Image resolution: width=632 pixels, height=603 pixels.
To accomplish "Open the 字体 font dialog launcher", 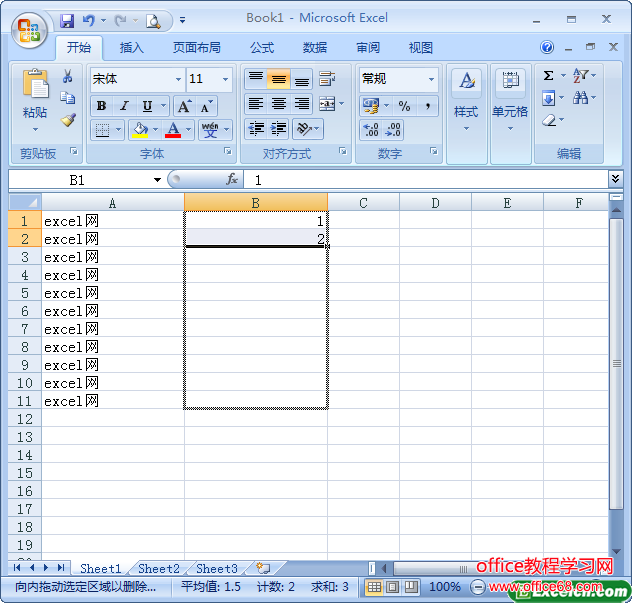I will pyautogui.click(x=228, y=151).
